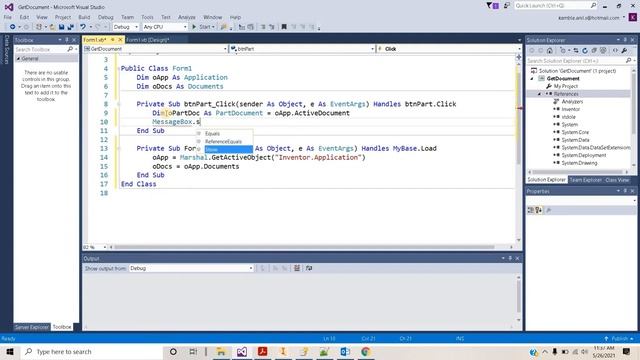
Task: Click the Search Toolbox input field
Action: tap(40, 49)
